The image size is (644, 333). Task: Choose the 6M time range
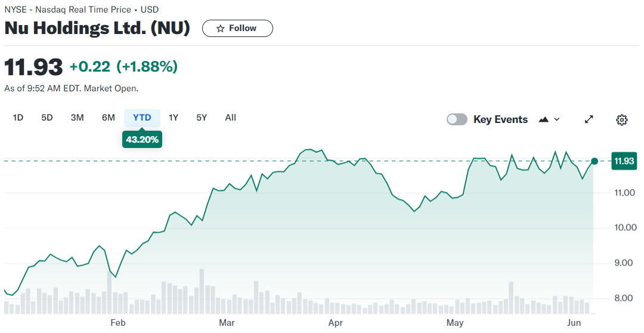[108, 118]
